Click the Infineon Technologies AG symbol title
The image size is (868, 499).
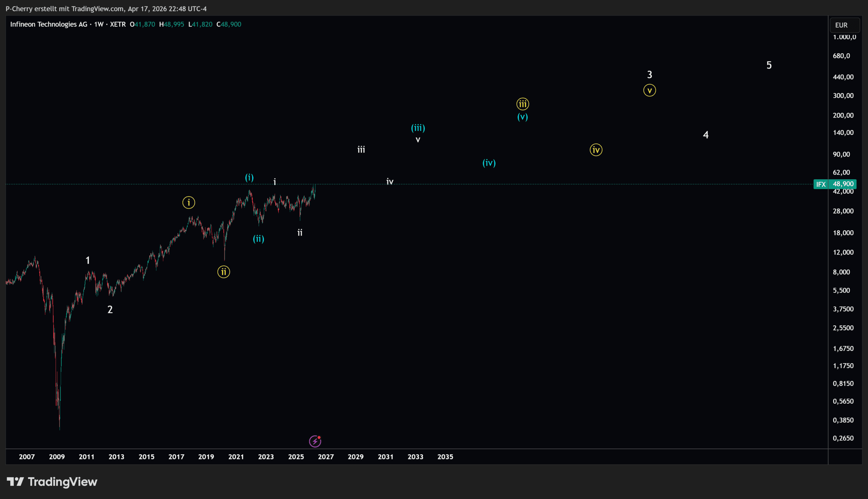pos(49,24)
